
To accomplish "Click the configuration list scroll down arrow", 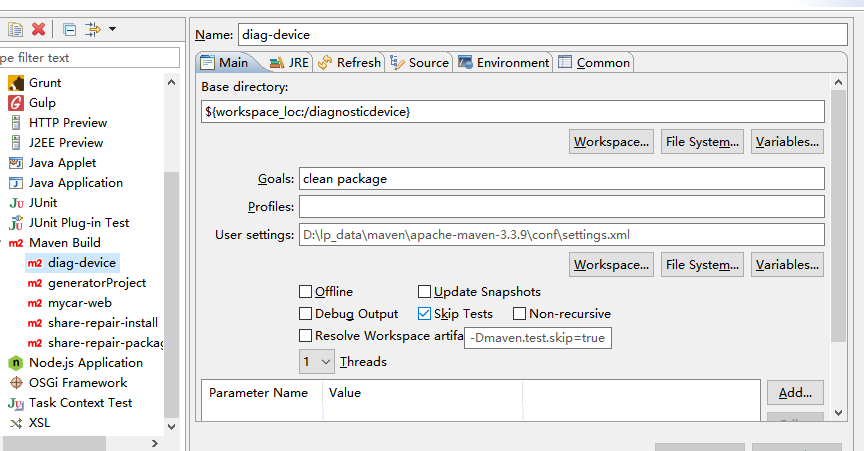I will (x=171, y=427).
